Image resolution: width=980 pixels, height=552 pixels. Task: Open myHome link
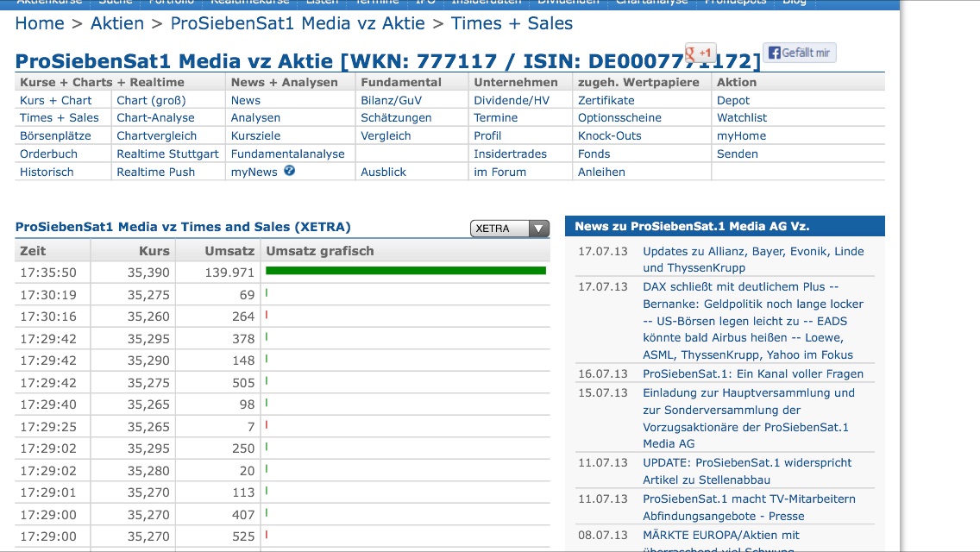(x=741, y=135)
